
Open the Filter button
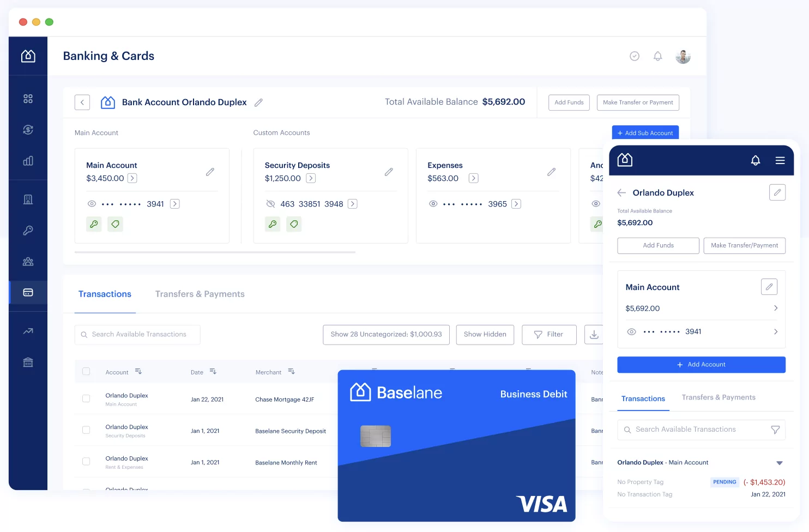click(x=549, y=335)
